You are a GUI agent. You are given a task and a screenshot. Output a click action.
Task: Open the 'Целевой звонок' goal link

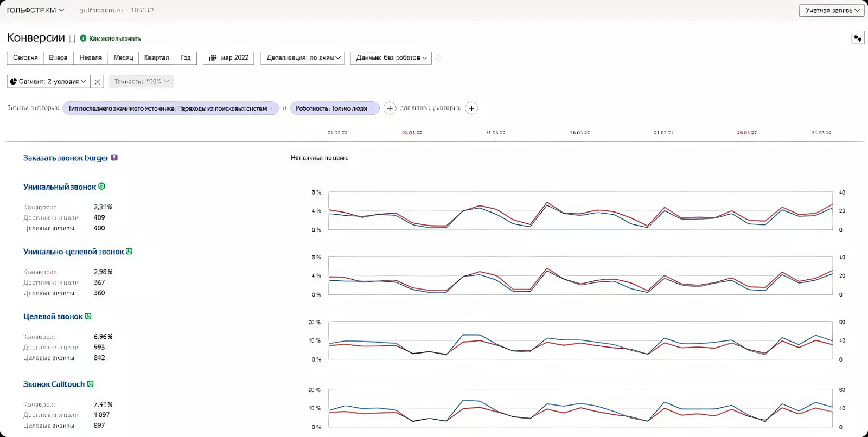[x=53, y=317]
